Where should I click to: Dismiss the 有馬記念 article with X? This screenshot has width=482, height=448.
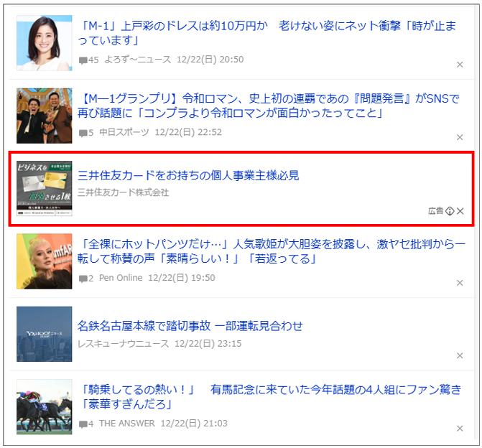pos(460,429)
